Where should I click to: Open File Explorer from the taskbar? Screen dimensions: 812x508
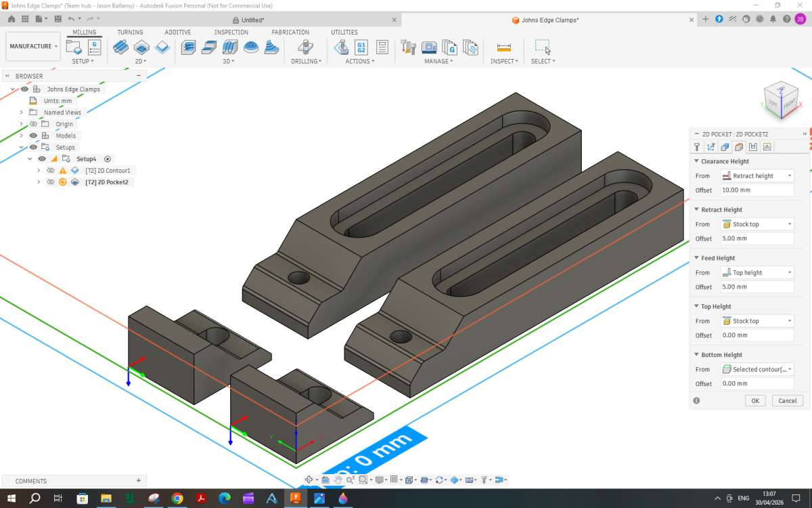[x=106, y=499]
